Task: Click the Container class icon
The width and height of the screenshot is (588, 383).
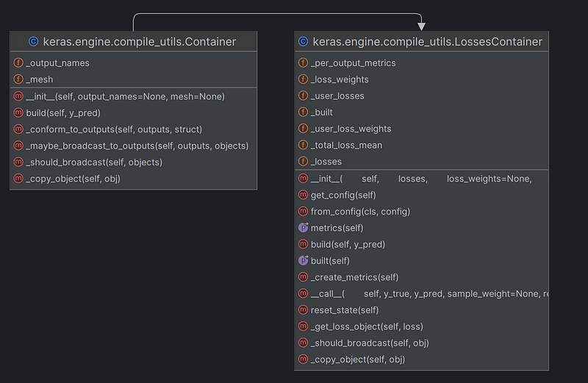Action: [32, 42]
